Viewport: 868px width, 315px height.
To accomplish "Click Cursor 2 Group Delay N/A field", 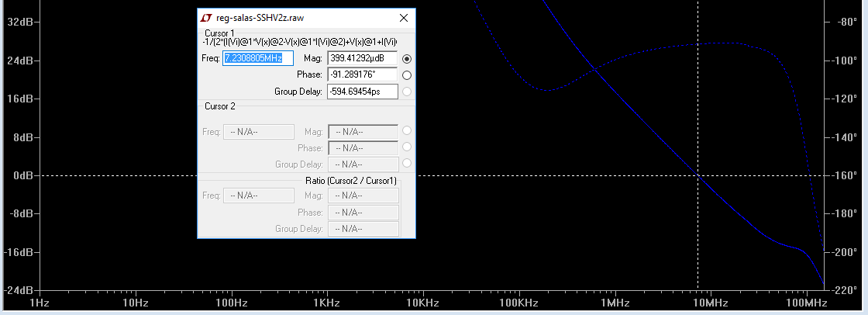I will click(x=363, y=164).
